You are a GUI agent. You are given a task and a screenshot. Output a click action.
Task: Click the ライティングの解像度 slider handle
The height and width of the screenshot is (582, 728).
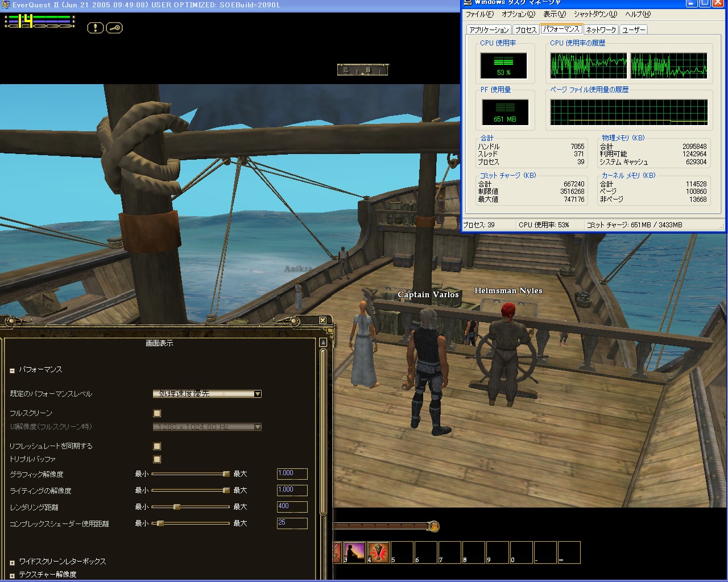click(226, 490)
